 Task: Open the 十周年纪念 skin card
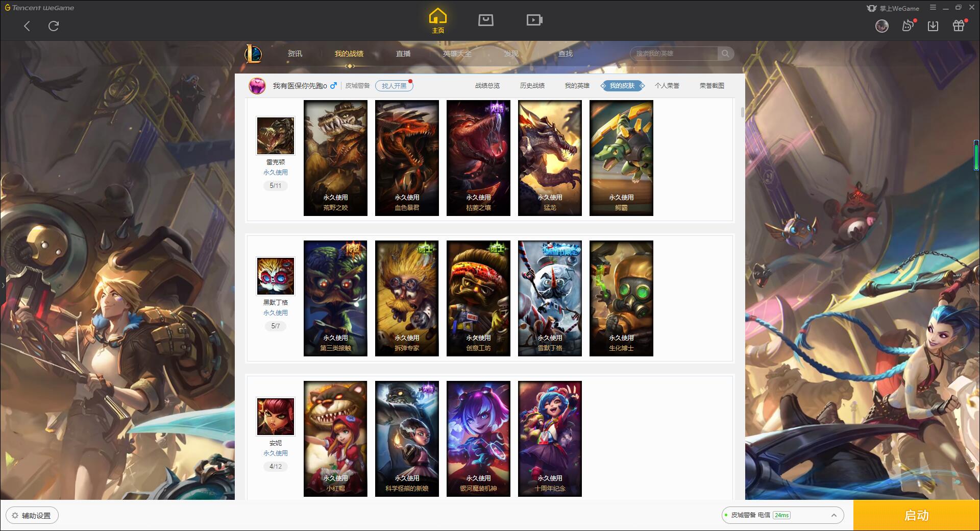click(550, 439)
